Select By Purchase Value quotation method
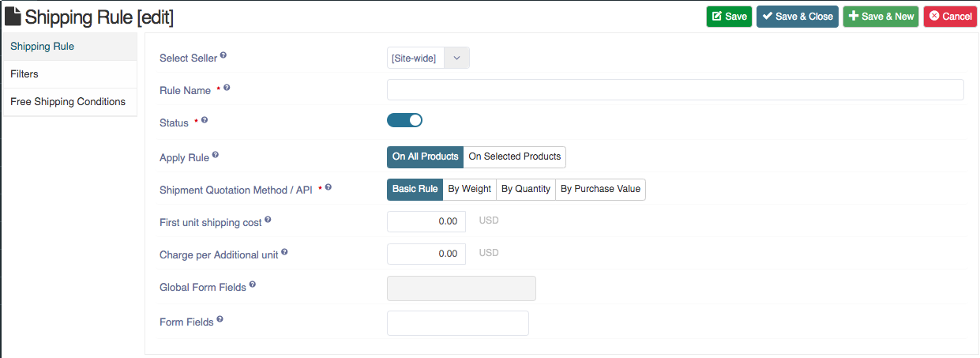980x358 pixels. point(600,189)
